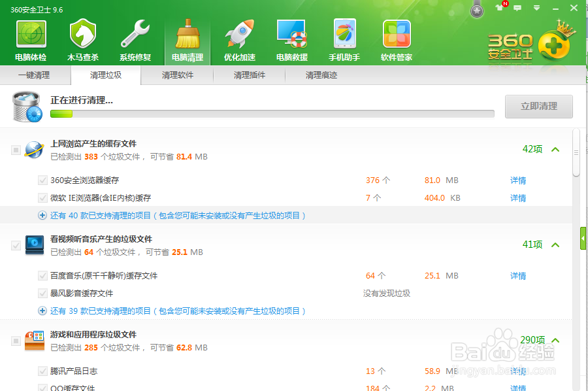This screenshot has width=588, height=391.
Task: Click the video monitor icon for 看视频听音乐
Action: click(35, 245)
